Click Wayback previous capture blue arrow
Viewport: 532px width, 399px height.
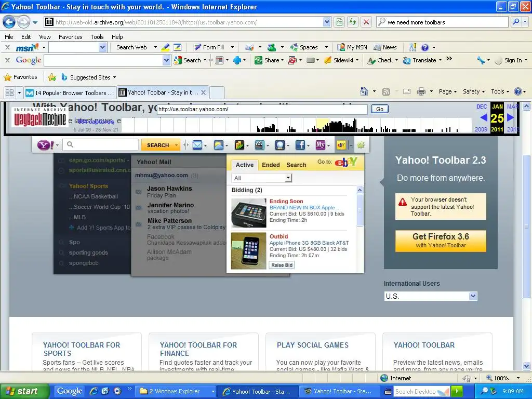(x=484, y=117)
